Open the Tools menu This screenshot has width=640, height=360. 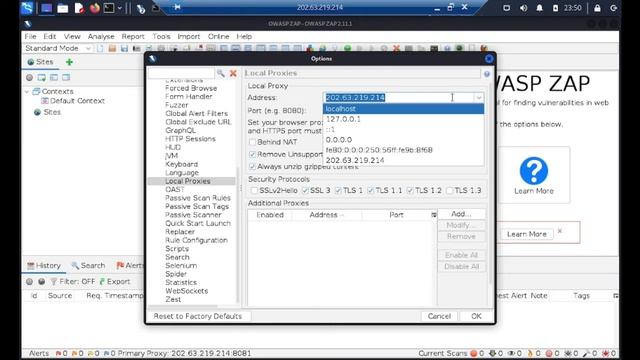pyautogui.click(x=161, y=36)
